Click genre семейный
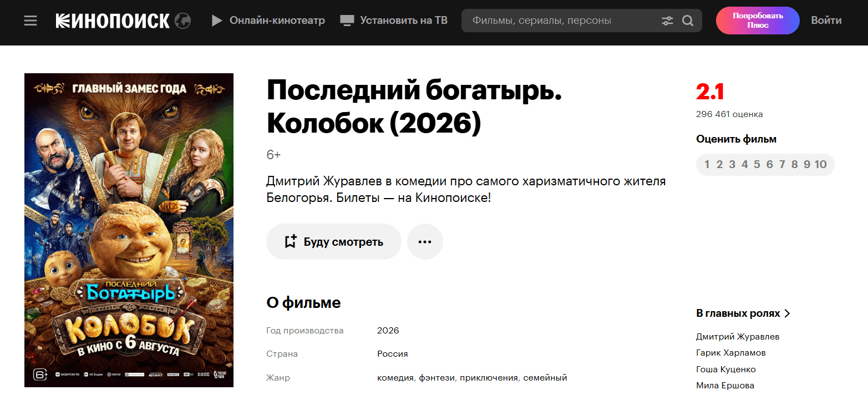 [545, 378]
